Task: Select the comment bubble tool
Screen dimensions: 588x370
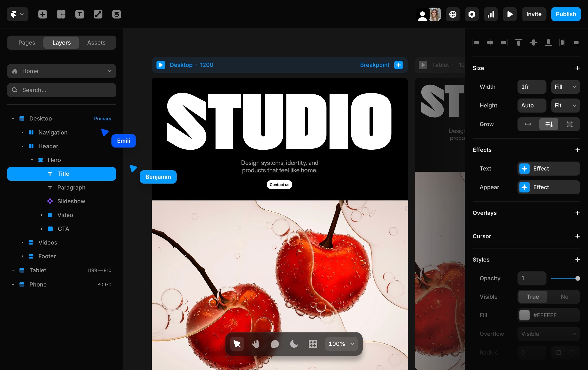Action: click(275, 344)
